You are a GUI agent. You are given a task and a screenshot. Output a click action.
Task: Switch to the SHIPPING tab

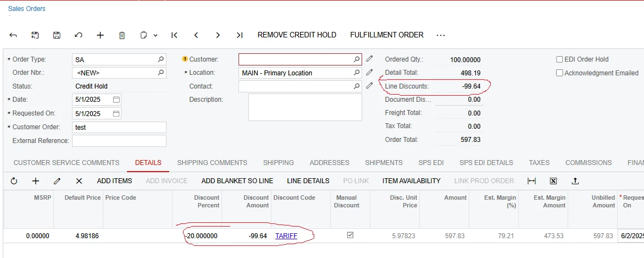tap(279, 162)
